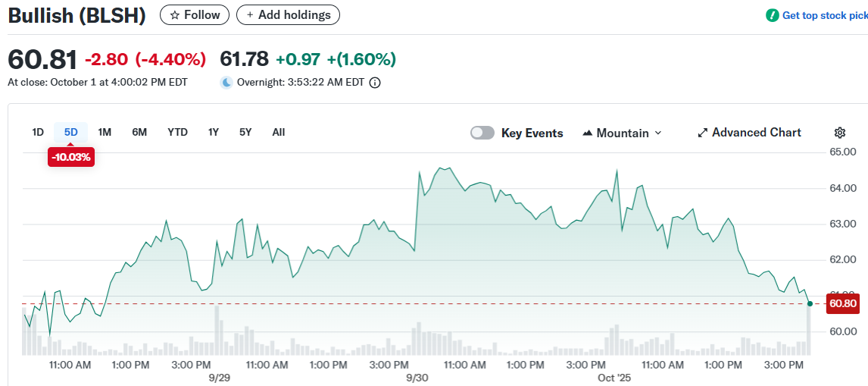Switch to the YTD range
Viewport: 868px width, 386px height.
tap(177, 132)
